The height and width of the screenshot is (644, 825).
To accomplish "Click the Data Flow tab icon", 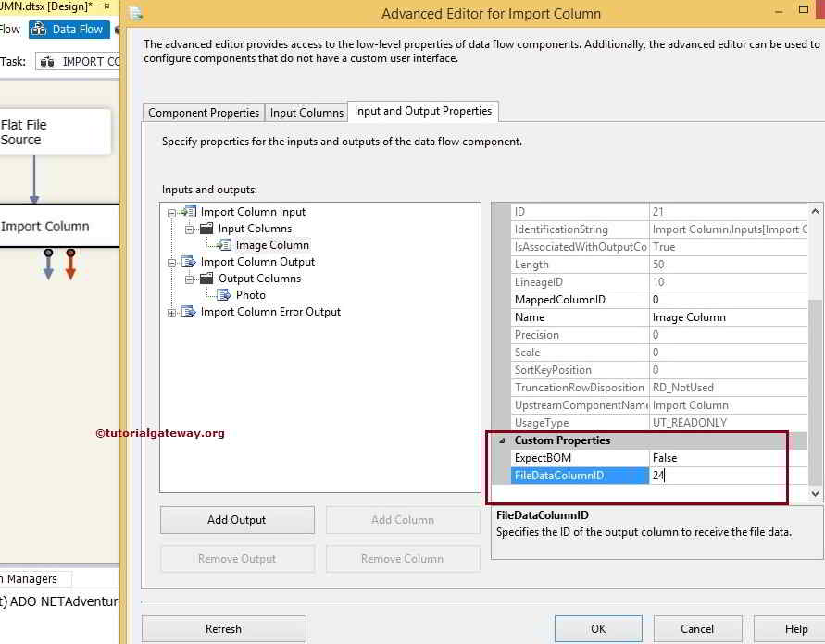I will [39, 29].
